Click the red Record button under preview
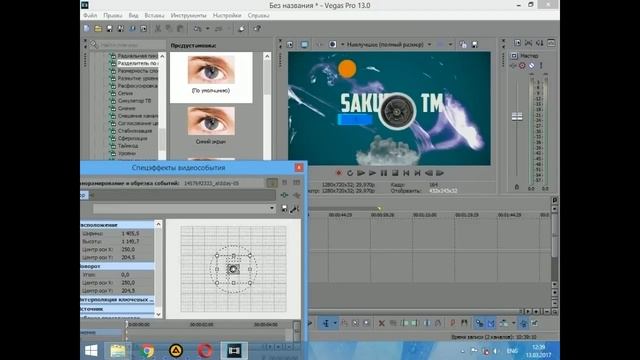This screenshot has width=640, height=360. (x=338, y=173)
